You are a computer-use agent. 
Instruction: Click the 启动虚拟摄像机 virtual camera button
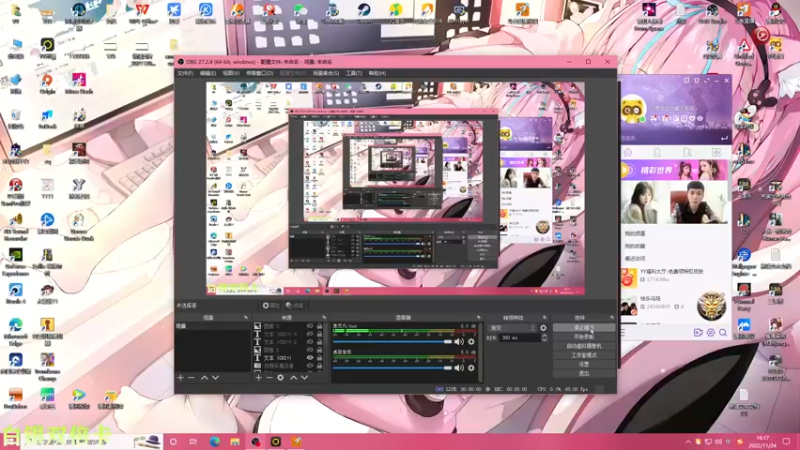(584, 346)
